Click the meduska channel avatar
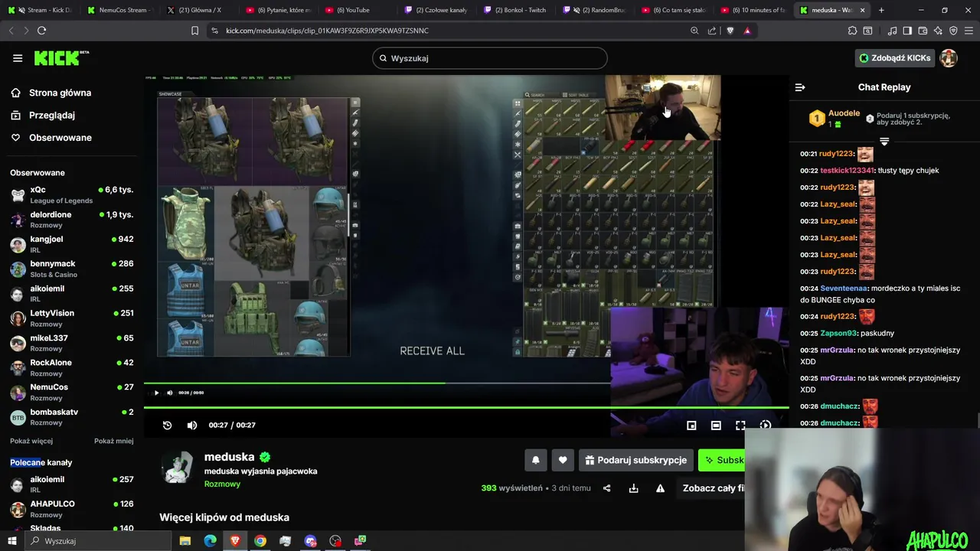This screenshot has height=551, width=980. (x=178, y=468)
